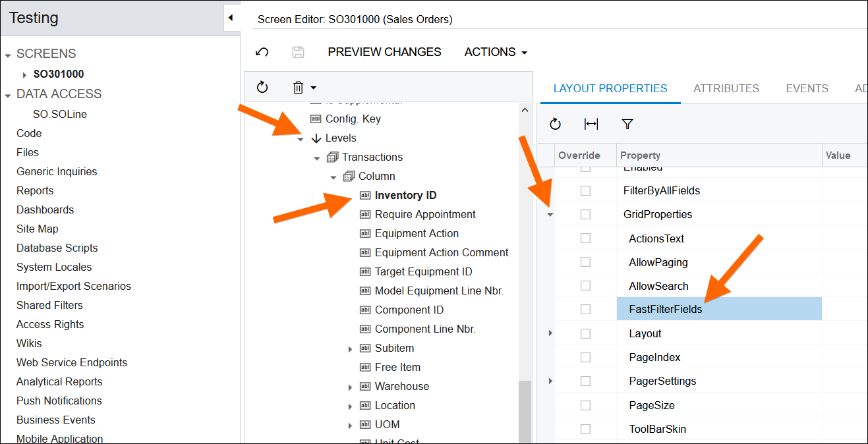The image size is (868, 444).
Task: Enable Override checkbox for AllowPaging
Action: point(585,262)
